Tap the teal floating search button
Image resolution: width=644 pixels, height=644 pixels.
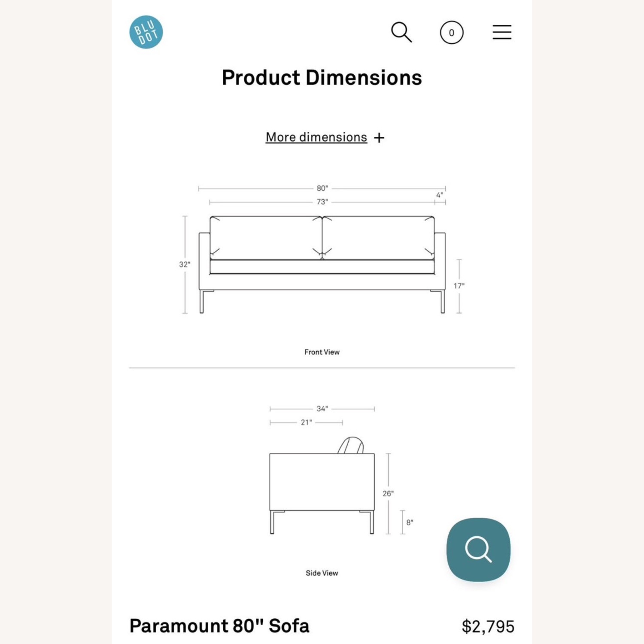tap(478, 550)
